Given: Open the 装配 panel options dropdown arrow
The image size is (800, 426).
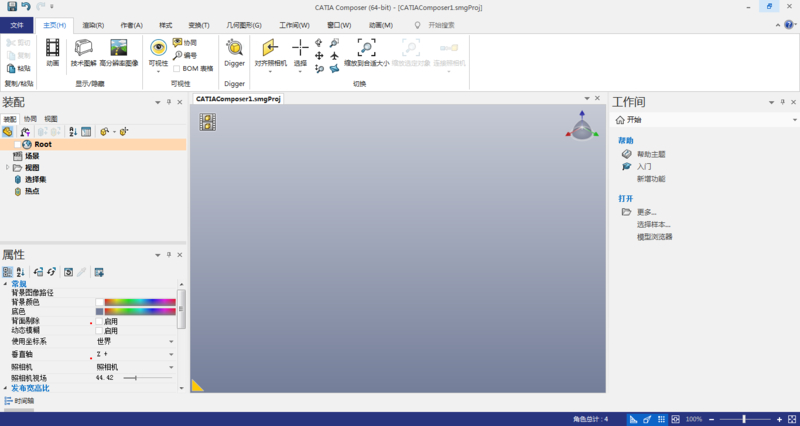Looking at the screenshot, I should (158, 102).
